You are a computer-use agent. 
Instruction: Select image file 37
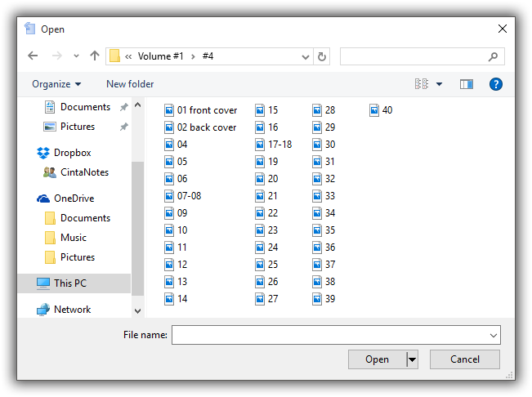tap(324, 265)
